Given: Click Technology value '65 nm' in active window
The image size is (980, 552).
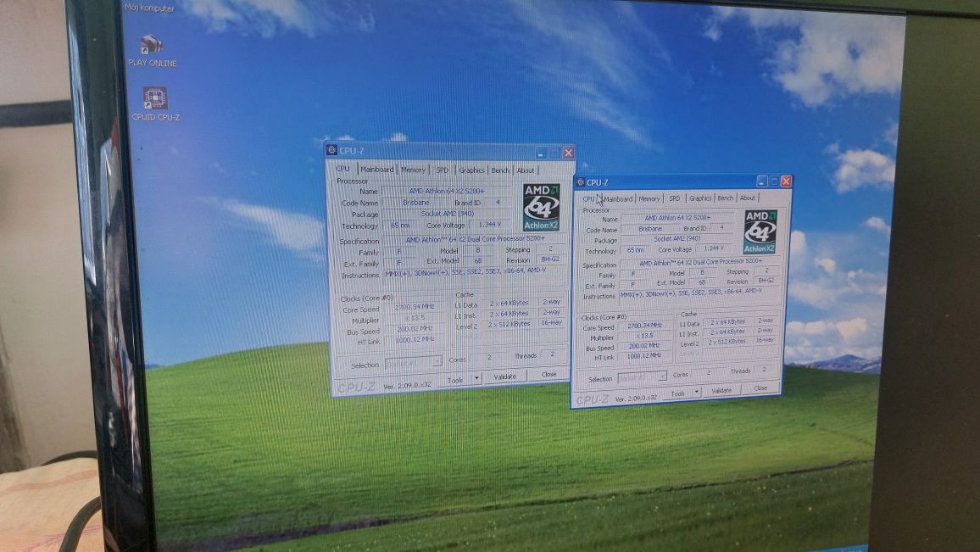Looking at the screenshot, I should pyautogui.click(x=635, y=250).
